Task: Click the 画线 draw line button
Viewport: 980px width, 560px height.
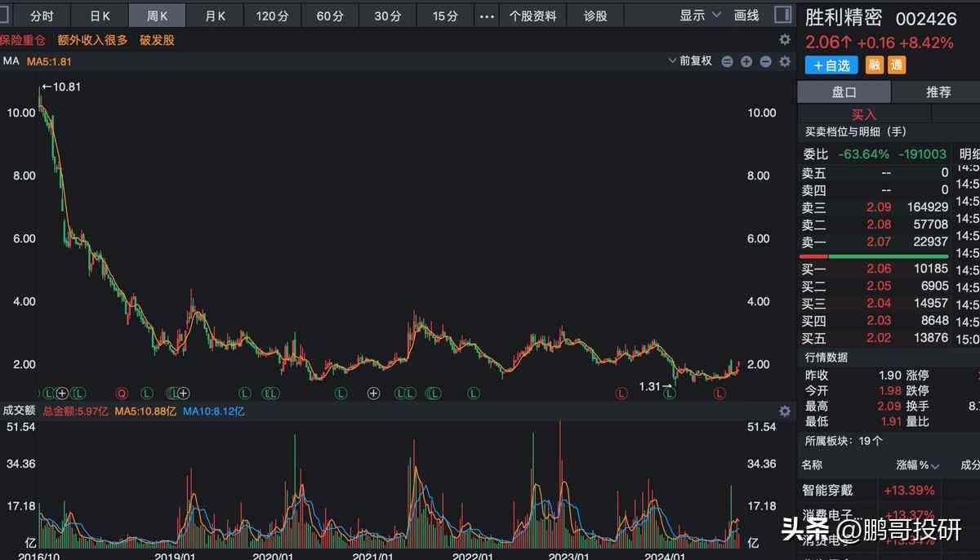Action: (x=746, y=16)
